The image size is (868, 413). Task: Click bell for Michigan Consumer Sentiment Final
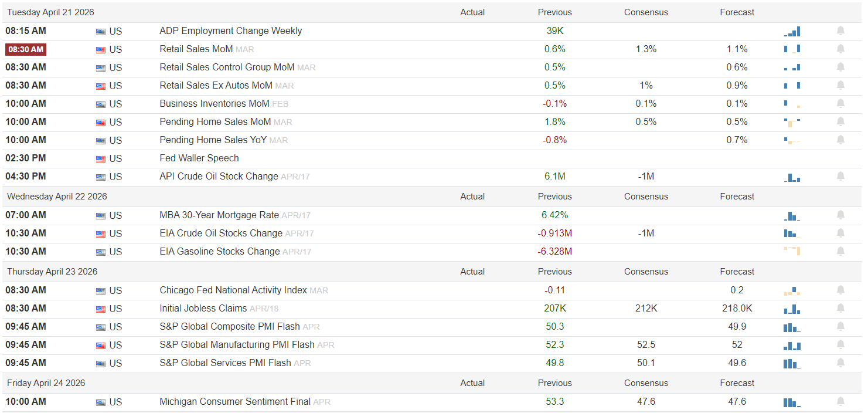840,401
